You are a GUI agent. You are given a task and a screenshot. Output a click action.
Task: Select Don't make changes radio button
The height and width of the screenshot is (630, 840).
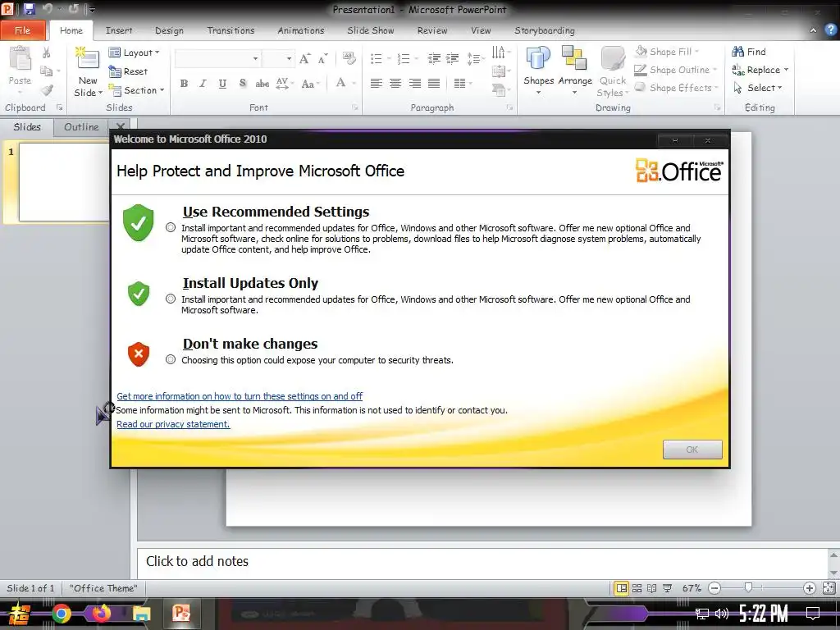[171, 359]
